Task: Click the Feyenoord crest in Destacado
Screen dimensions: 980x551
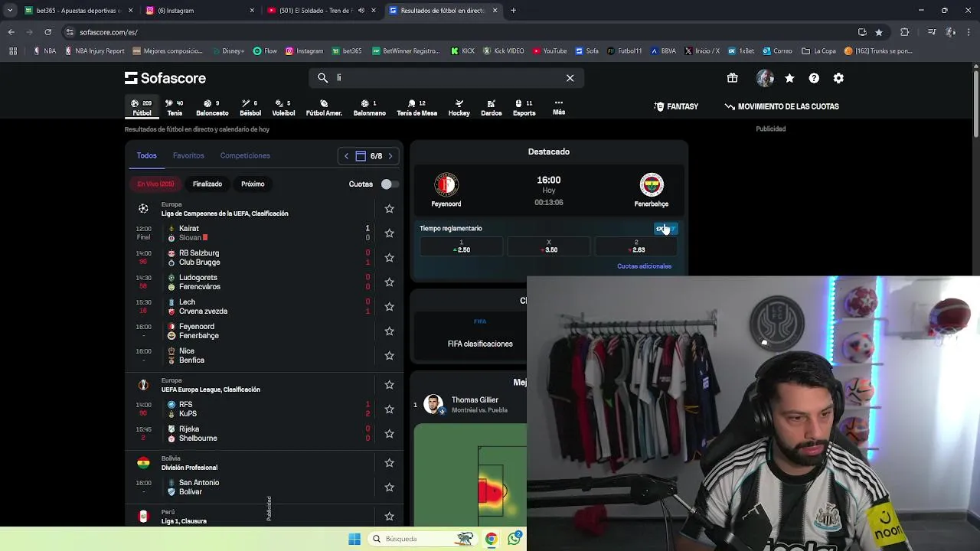Action: click(x=446, y=184)
